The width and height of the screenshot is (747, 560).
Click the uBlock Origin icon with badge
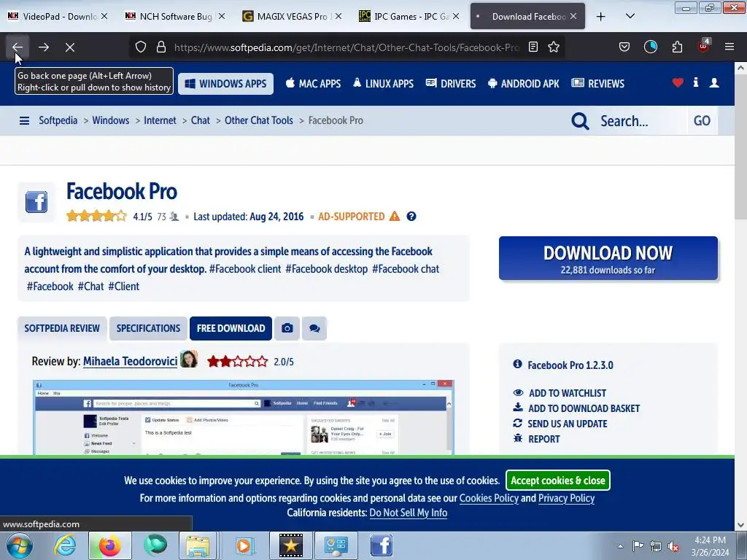704,46
